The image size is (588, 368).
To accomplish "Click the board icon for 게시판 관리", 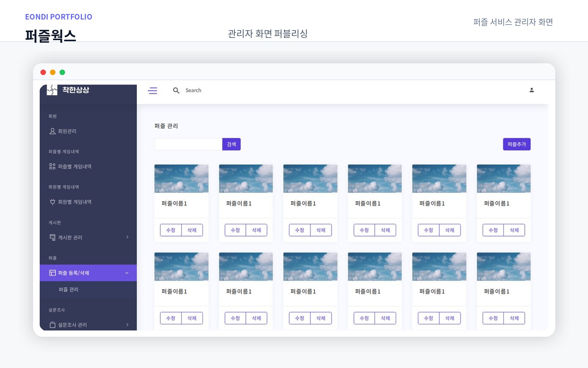I will click(53, 237).
